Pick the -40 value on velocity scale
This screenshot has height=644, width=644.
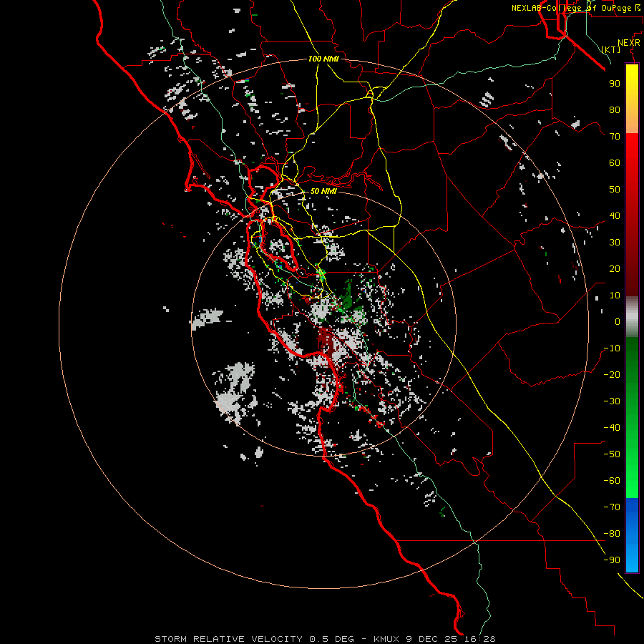pos(612,428)
